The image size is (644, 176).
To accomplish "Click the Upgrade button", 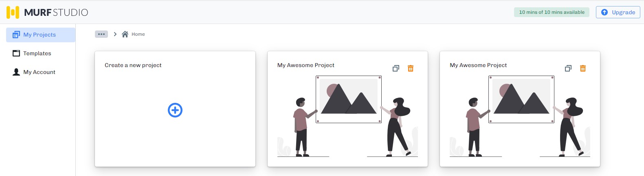I will 618,12.
